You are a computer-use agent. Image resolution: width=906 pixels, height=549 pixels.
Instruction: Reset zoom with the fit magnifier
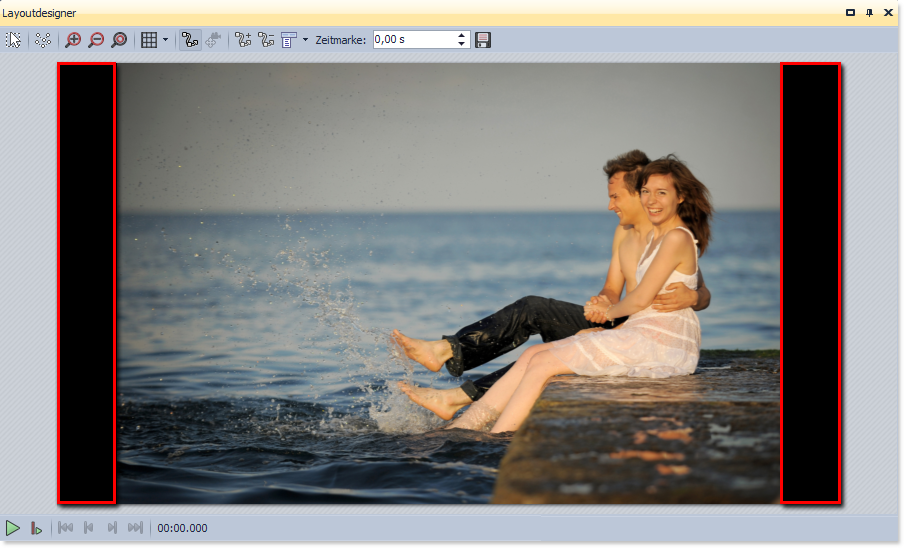[x=119, y=40]
